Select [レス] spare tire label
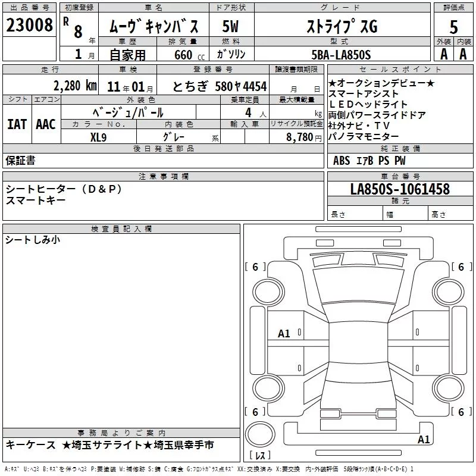 click(x=260, y=455)
